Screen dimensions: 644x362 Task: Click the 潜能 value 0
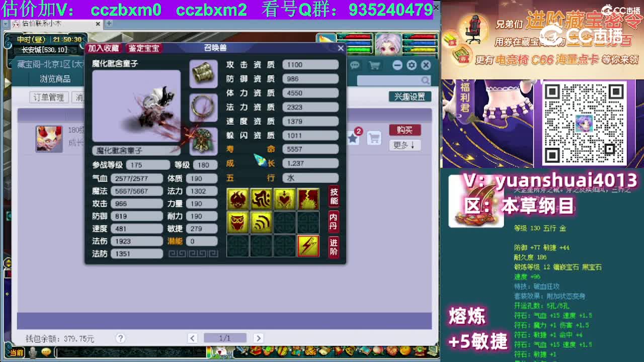[x=201, y=241]
